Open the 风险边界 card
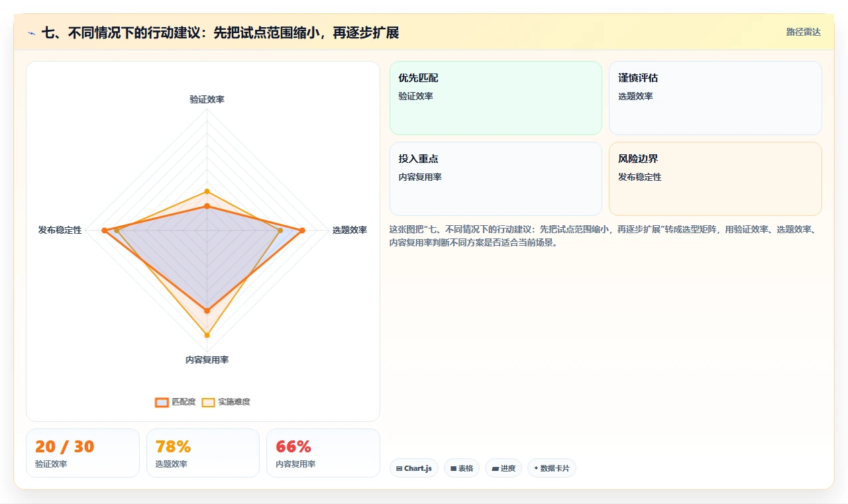Image resolution: width=848 pixels, height=504 pixels. (715, 179)
